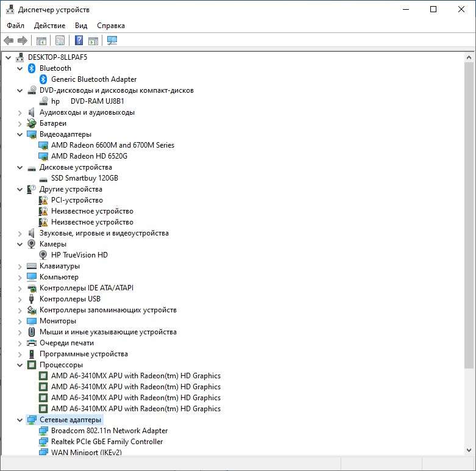Open the Вид menu
476x471 pixels.
81,26
